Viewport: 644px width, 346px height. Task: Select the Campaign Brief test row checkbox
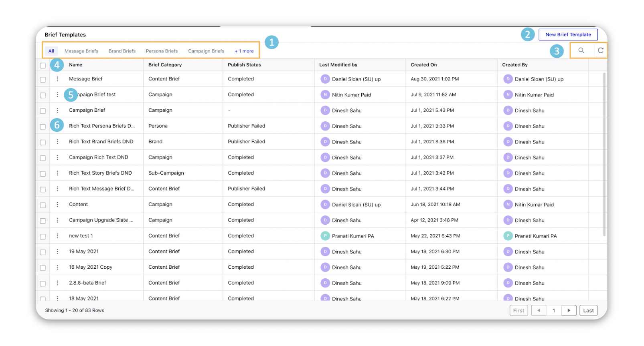tap(43, 95)
